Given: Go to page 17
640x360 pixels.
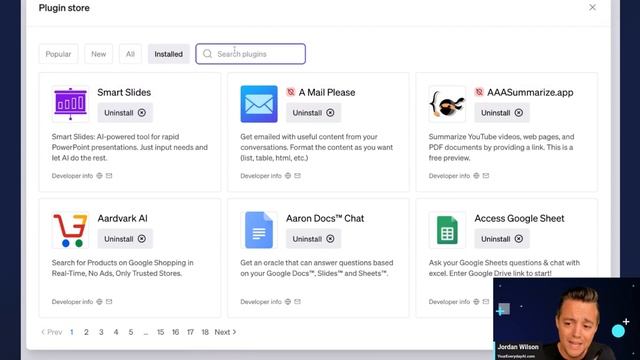Looking at the screenshot, I should [x=190, y=332].
